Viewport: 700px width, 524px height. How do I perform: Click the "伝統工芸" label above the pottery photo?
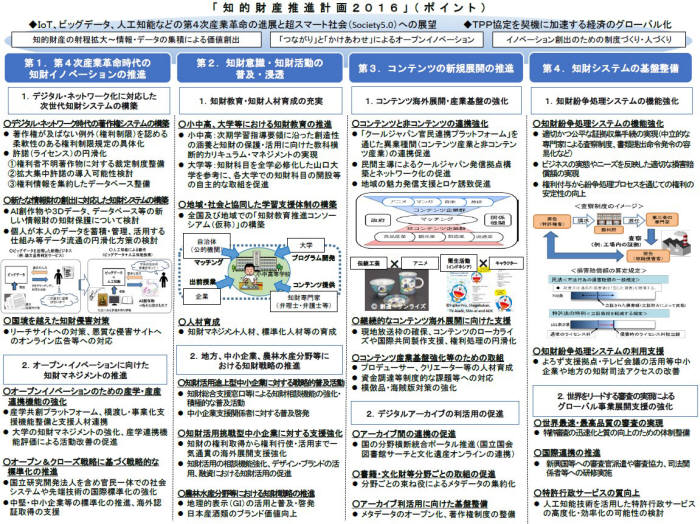tap(368, 263)
